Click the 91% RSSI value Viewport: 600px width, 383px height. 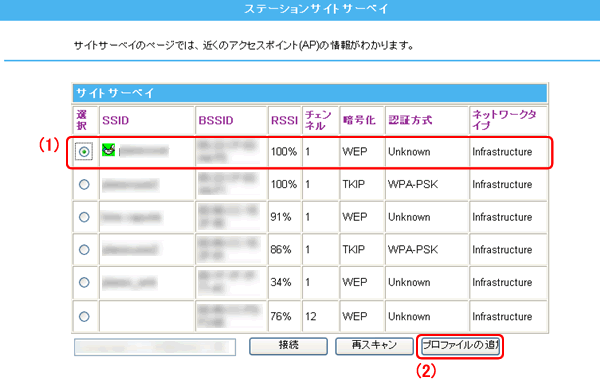[x=281, y=217]
